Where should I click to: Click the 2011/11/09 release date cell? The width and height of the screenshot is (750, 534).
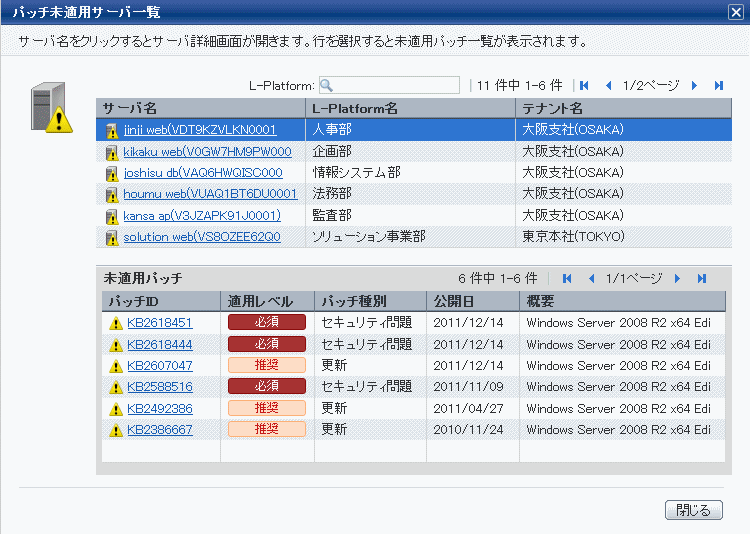[473, 387]
